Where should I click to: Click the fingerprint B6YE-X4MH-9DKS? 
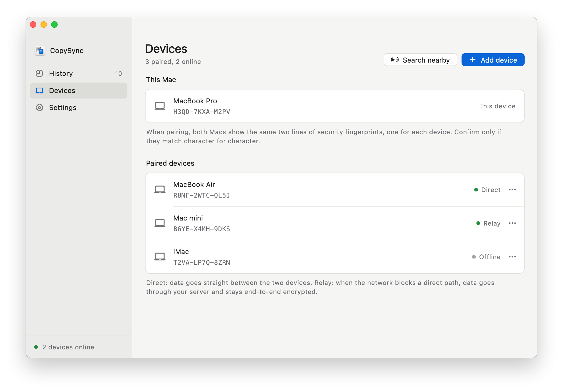[202, 229]
